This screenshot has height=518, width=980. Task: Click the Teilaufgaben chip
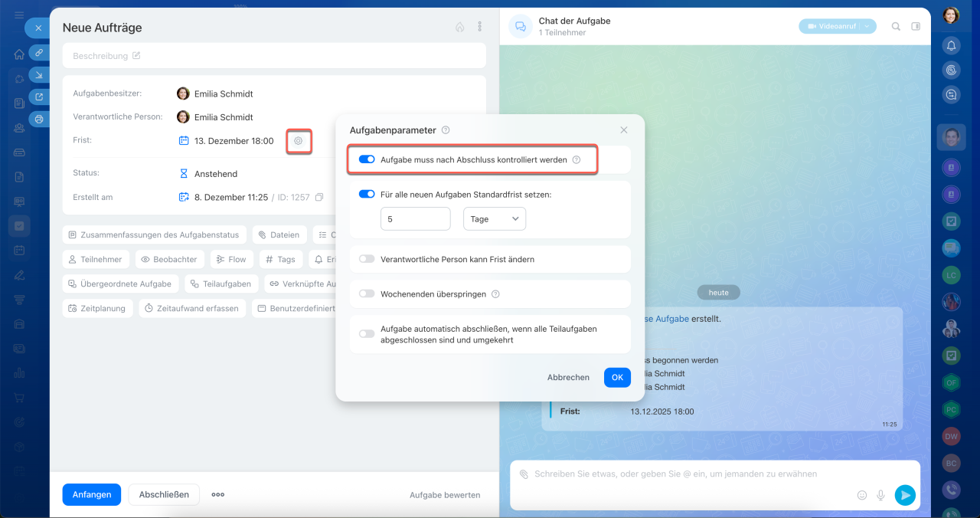tap(220, 284)
